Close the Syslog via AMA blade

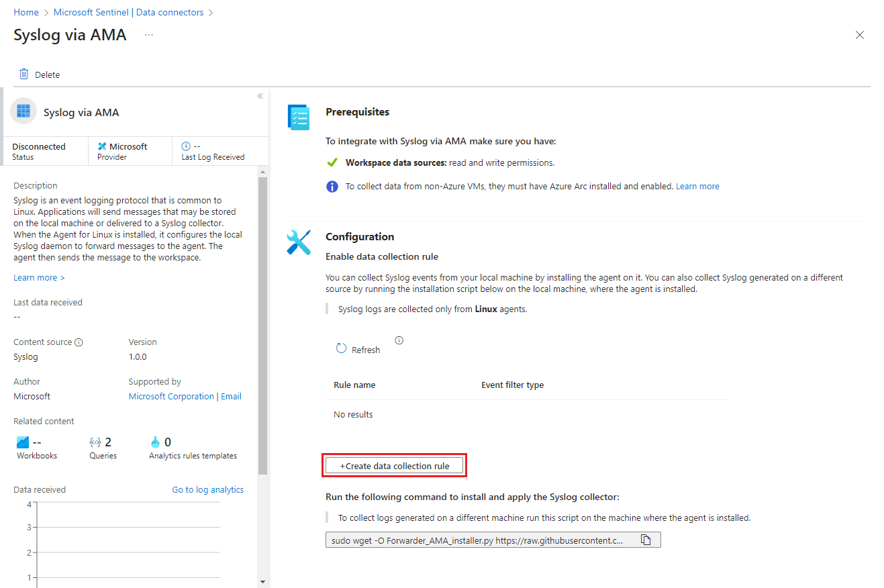(860, 35)
